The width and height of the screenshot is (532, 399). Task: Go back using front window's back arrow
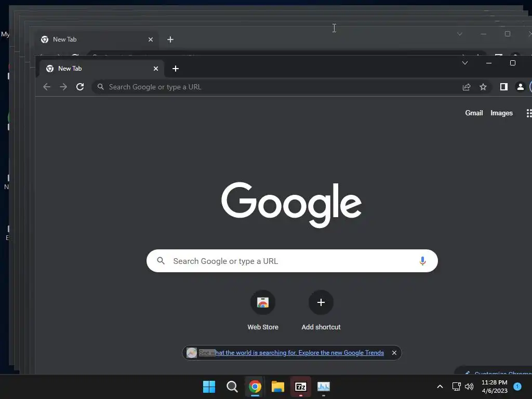47,87
